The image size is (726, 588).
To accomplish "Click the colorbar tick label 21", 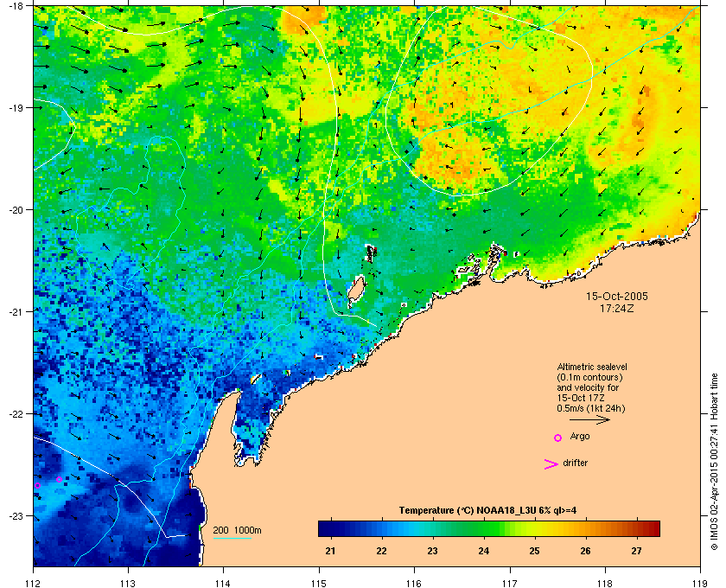I will point(330,551).
